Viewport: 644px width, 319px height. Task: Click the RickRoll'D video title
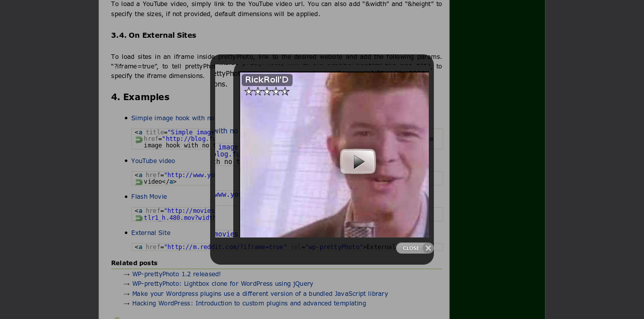pyautogui.click(x=267, y=80)
